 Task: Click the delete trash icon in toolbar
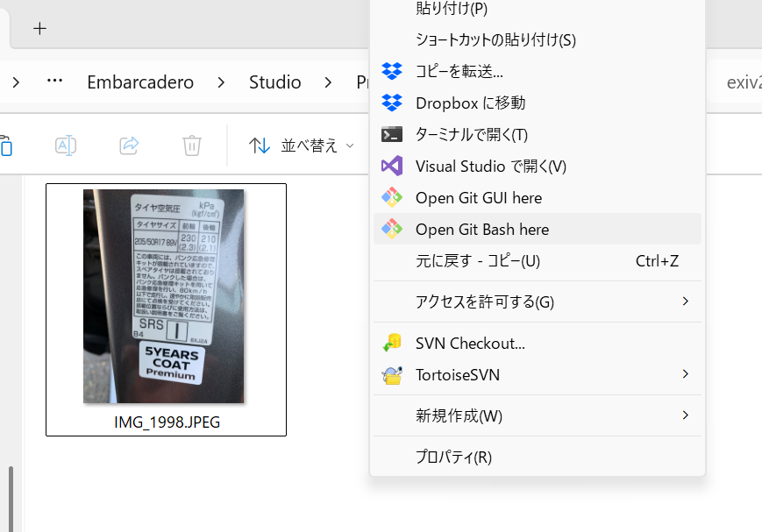(192, 145)
